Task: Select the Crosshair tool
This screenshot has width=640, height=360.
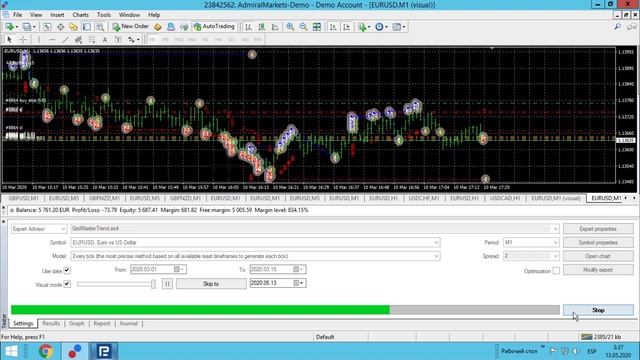Action: 23,40
